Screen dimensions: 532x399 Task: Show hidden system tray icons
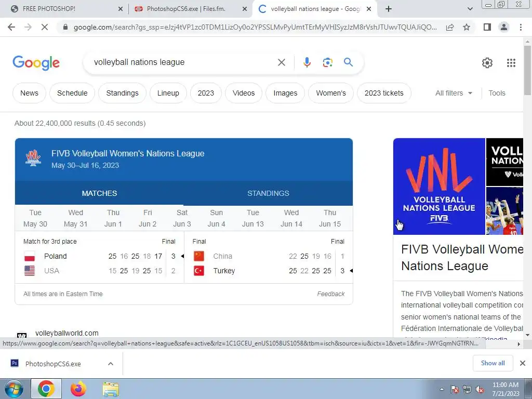[x=442, y=390]
